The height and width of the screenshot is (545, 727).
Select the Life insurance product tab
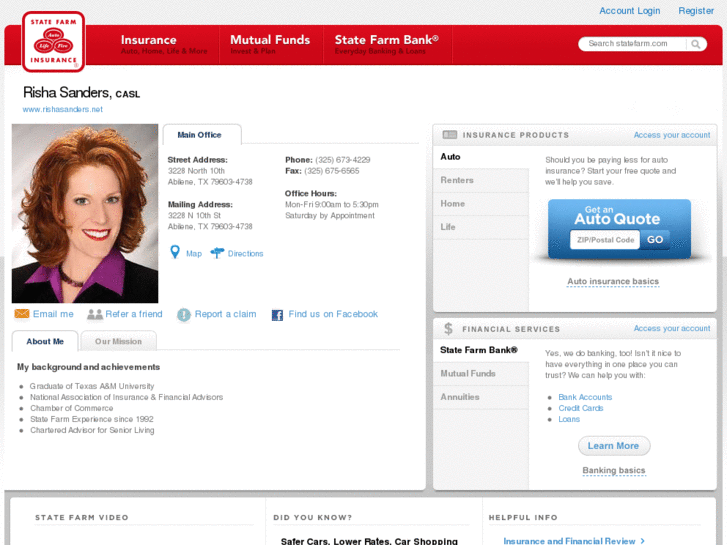481,227
